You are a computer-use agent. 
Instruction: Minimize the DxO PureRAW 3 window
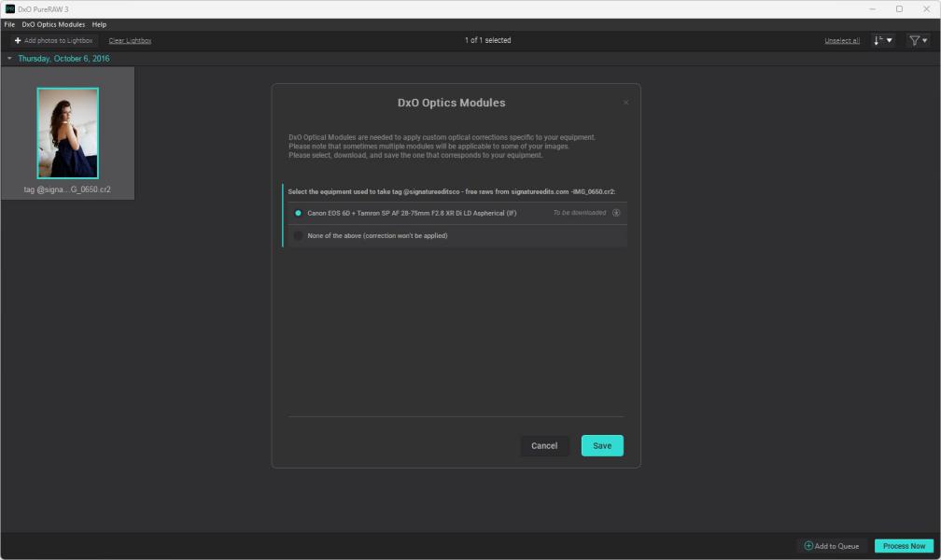[x=872, y=9]
